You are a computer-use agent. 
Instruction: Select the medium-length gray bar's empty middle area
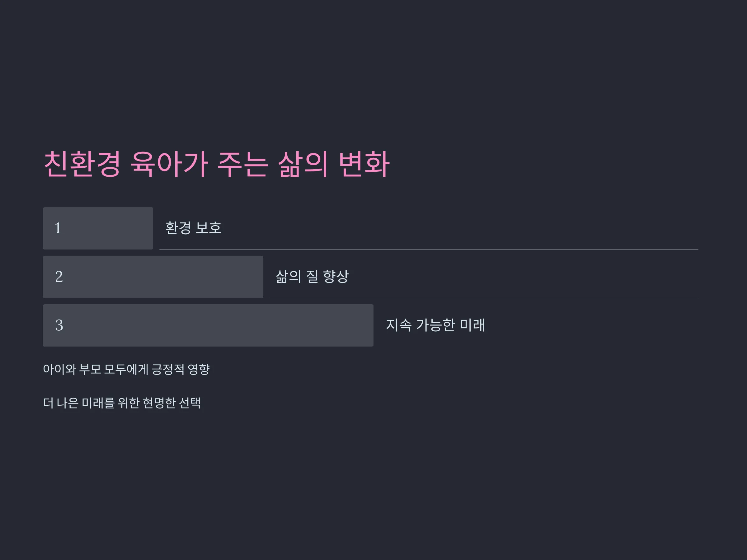point(162,277)
